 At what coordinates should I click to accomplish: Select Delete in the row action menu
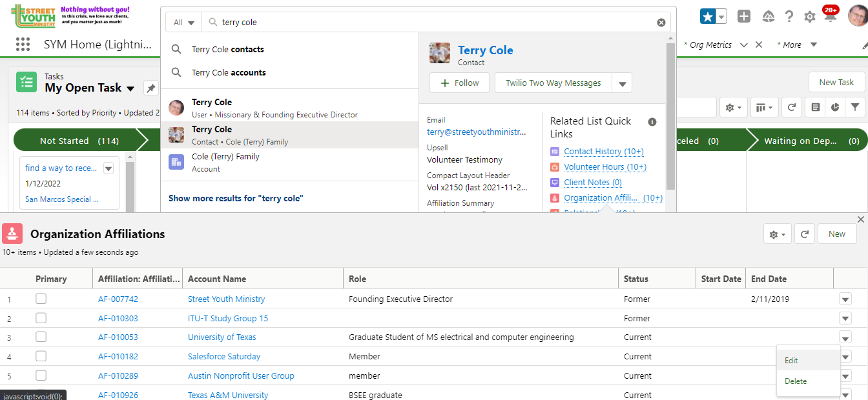pos(796,381)
